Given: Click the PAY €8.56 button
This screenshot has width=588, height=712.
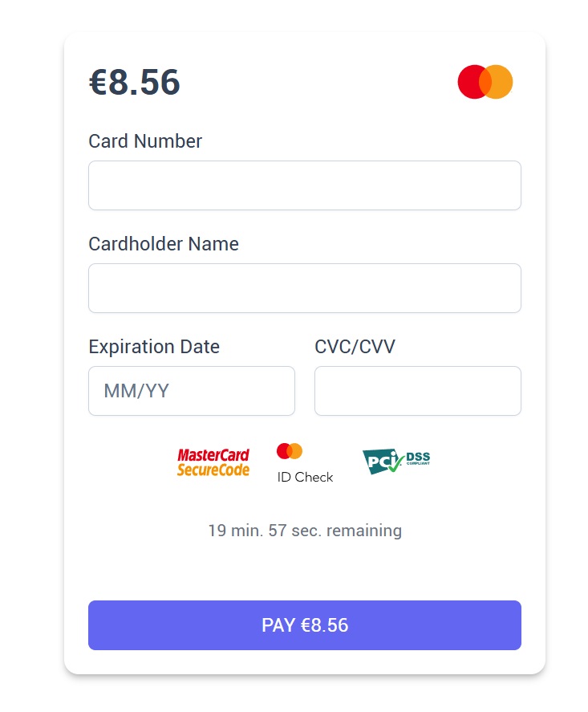Looking at the screenshot, I should [305, 625].
